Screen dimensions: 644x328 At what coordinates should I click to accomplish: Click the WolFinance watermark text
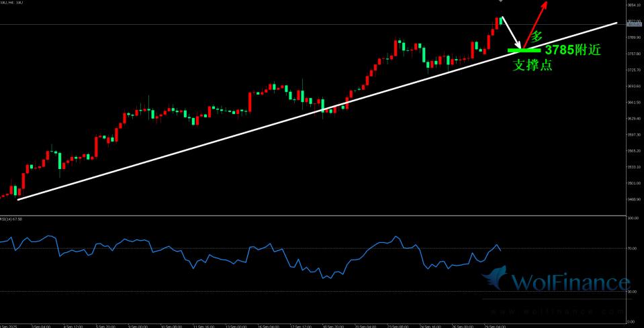pyautogui.click(x=571, y=282)
